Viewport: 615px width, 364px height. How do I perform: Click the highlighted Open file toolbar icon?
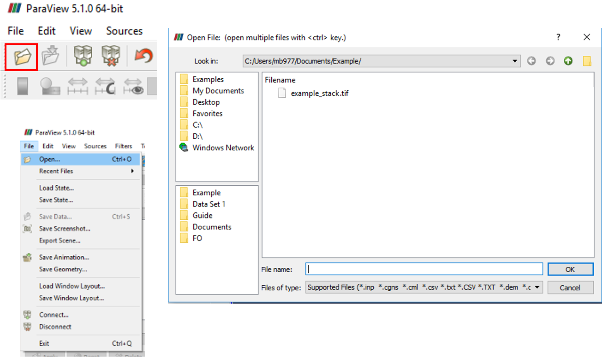coord(21,56)
